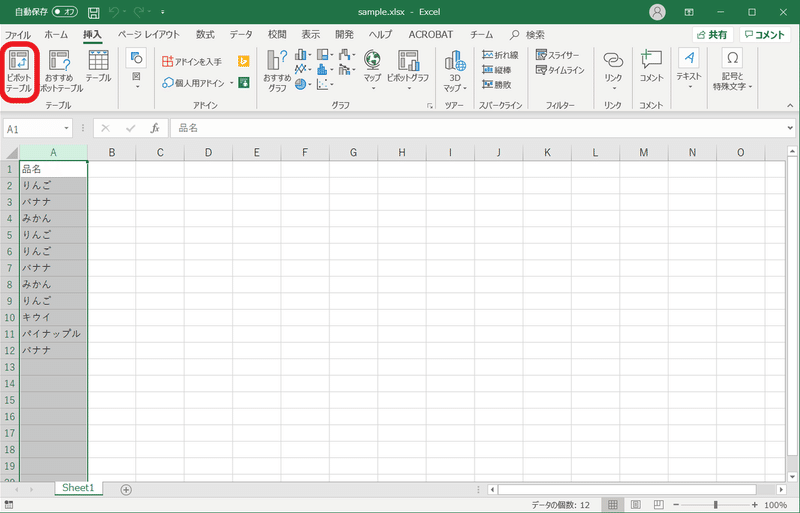The image size is (800, 513).
Task: Switch to Page Break Preview icon
Action: pos(659,505)
